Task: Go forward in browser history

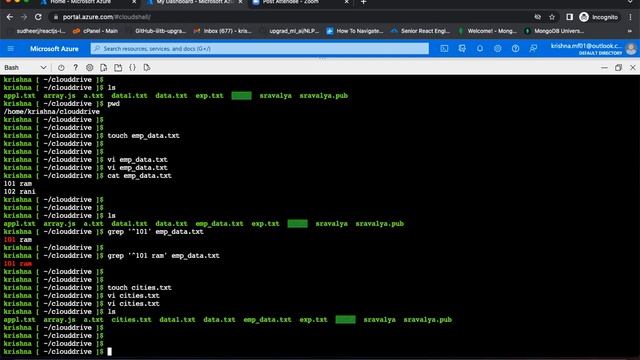Action: [24, 17]
